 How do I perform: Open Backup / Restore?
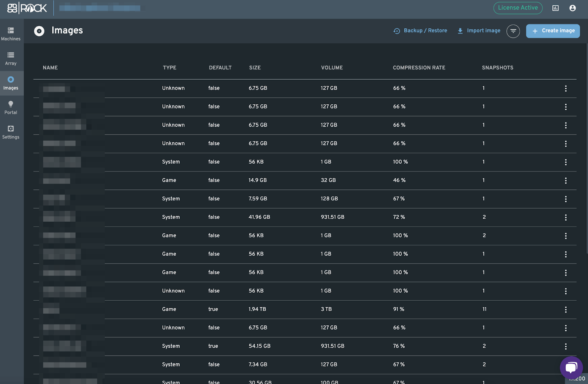tap(420, 31)
